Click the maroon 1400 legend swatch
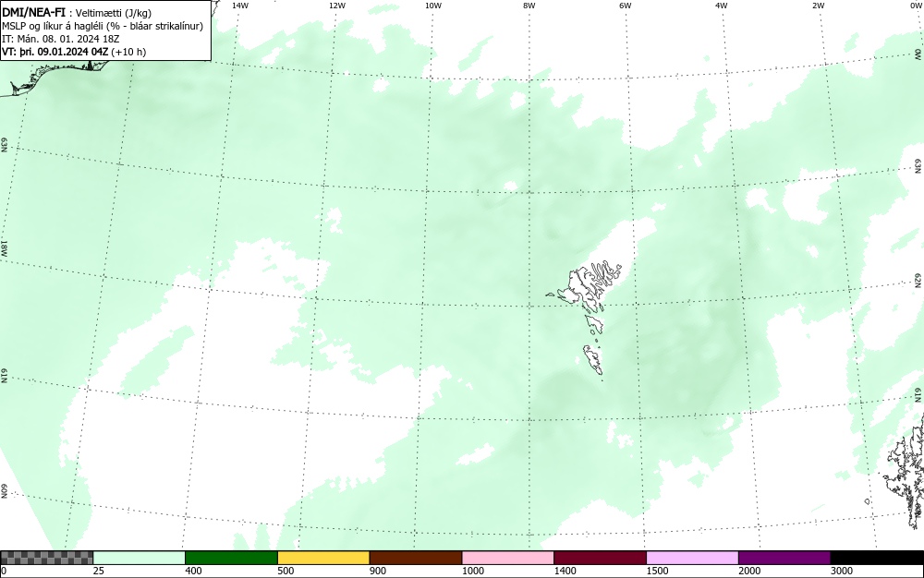This screenshot has width=924, height=578. pyautogui.click(x=600, y=558)
